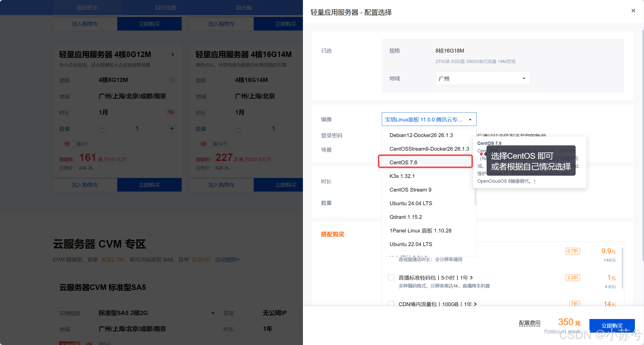Image resolution: width=644 pixels, height=345 pixels.
Task: Switch to the 同价续费 tab
Action: (165, 8)
